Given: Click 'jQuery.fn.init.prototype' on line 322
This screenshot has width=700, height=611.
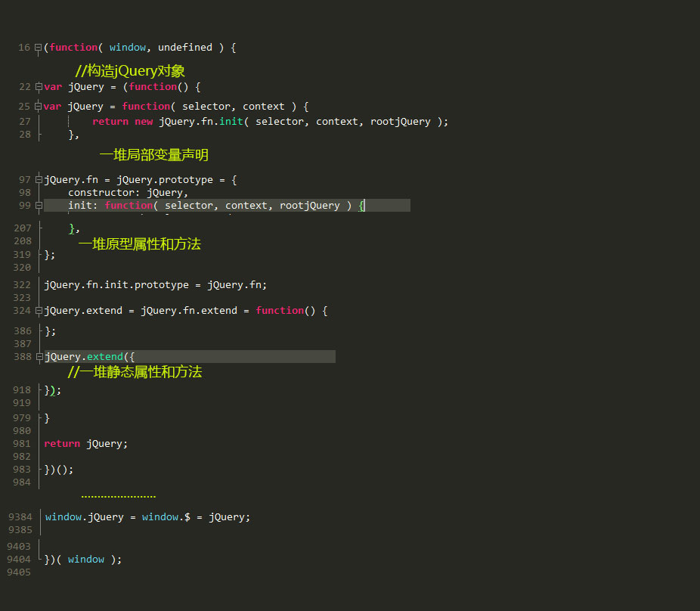Looking at the screenshot, I should pos(116,285).
